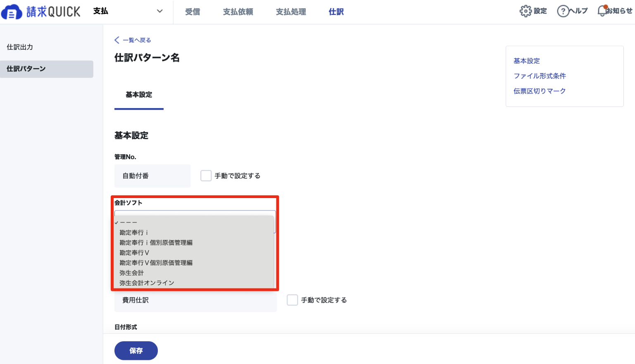Screen dimensions: 635x364
Task: Choose 弥生会計オンライン from the list
Action: point(194,283)
